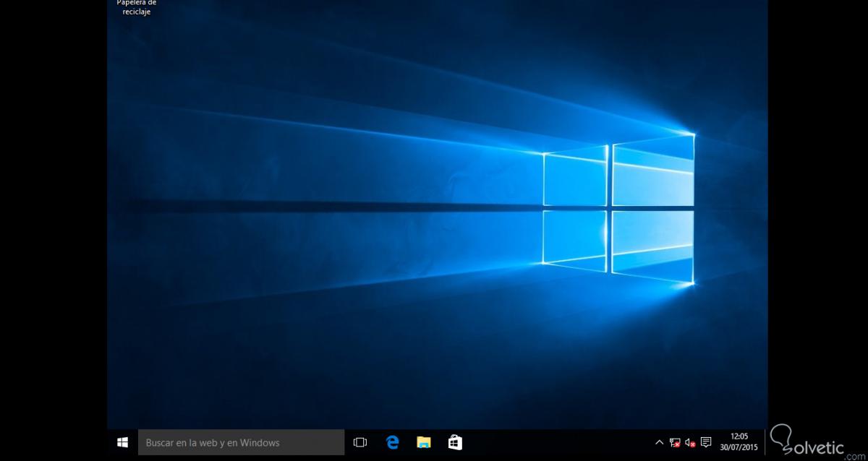
Task: Open the Windows Store from the taskbar
Action: click(455, 442)
